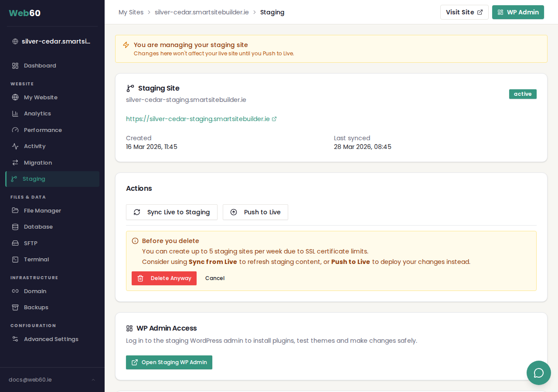Select the Domain icon under Infrastructure
The width and height of the screenshot is (558, 392).
pyautogui.click(x=15, y=291)
